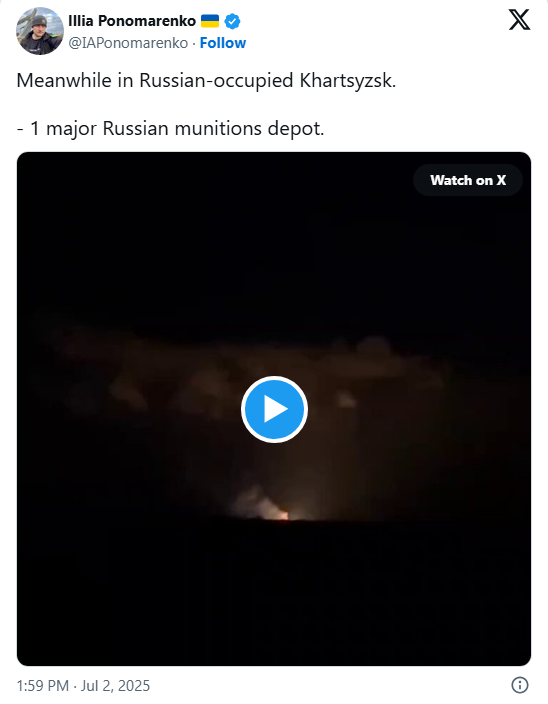Viewport: 548px width, 704px height.
Task: Click the Illia Ponomarenko display name
Action: tap(132, 21)
